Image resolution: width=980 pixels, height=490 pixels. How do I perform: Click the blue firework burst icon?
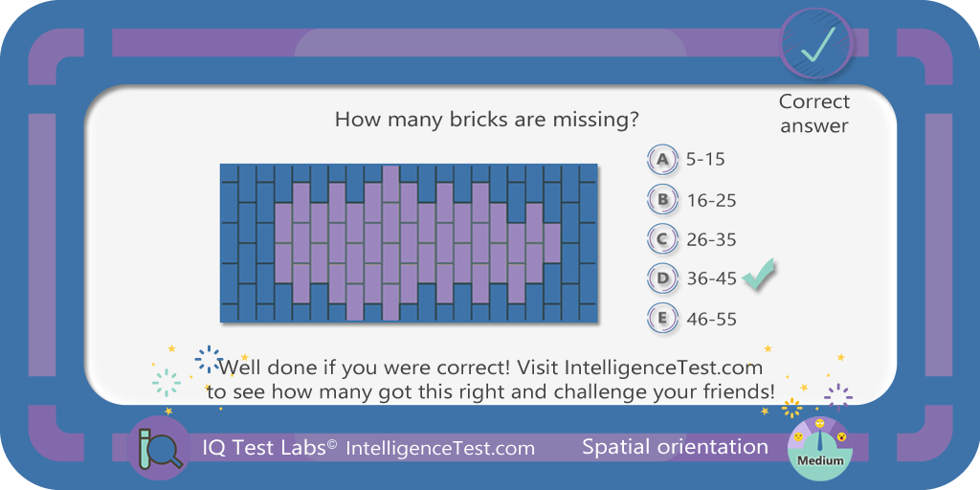coord(209,360)
